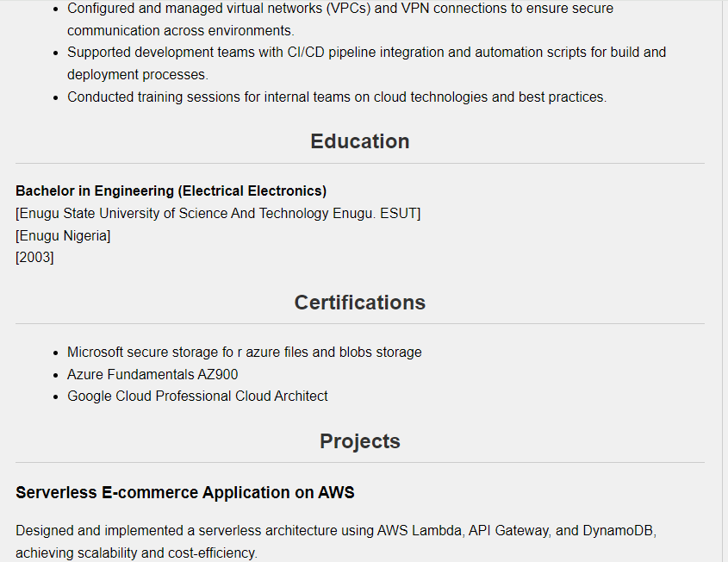Click Google Cloud Professional Cloud Architect item
Screen dimensions: 728x562
click(197, 397)
